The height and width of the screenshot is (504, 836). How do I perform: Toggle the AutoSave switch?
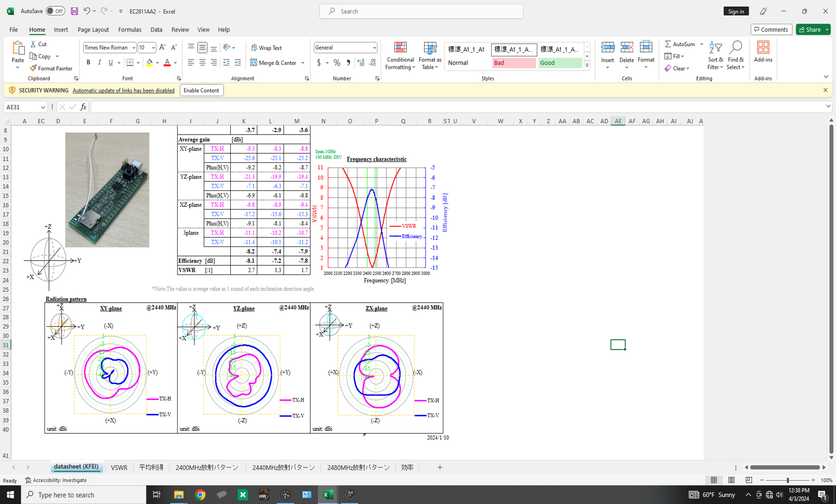pos(55,11)
